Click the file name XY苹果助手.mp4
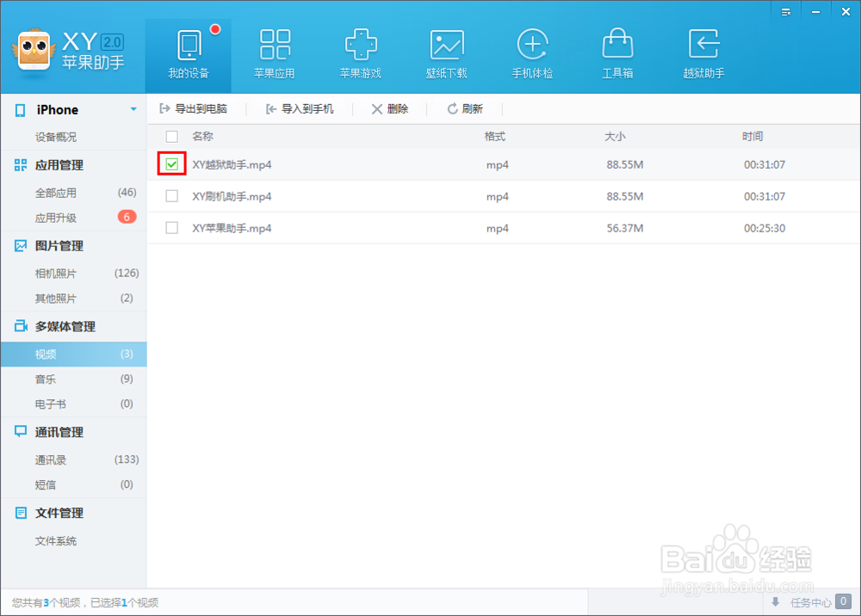Image resolution: width=861 pixels, height=616 pixels. (232, 228)
